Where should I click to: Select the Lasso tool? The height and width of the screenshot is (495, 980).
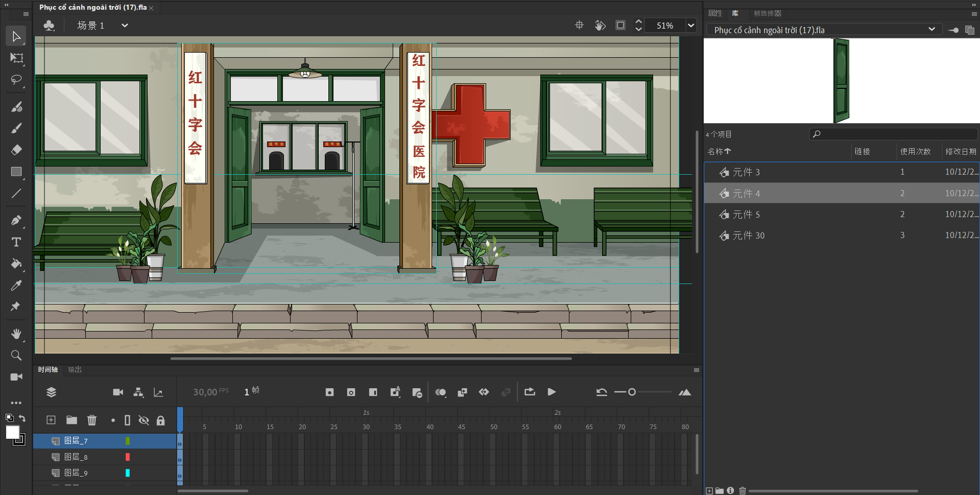pos(16,80)
